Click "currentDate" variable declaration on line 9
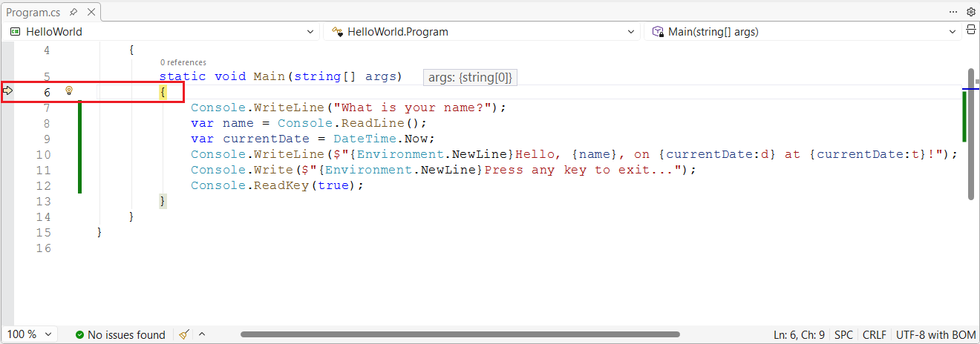980x344 pixels. [265, 139]
